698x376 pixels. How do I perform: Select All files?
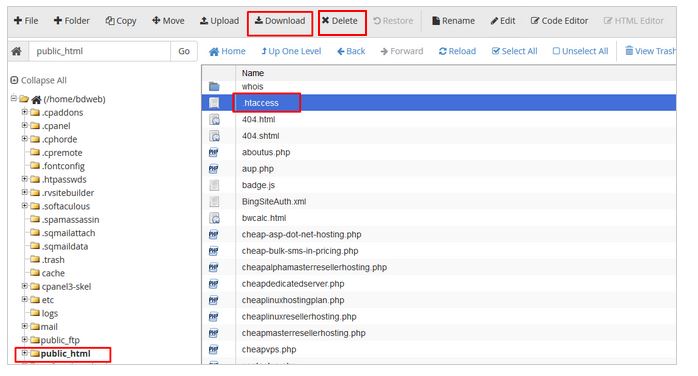pyautogui.click(x=515, y=52)
